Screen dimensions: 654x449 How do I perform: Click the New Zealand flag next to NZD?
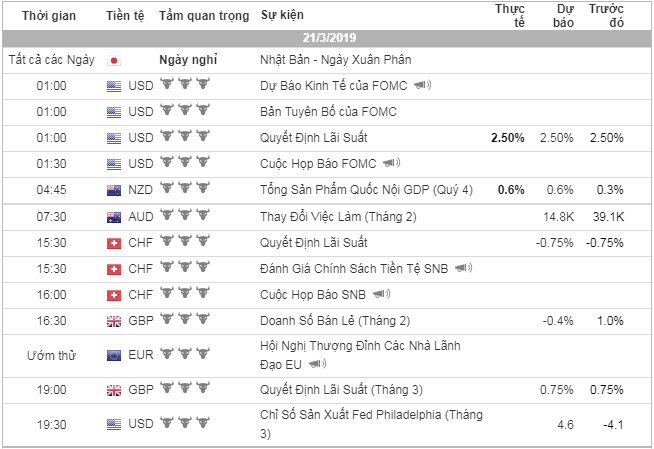(113, 190)
